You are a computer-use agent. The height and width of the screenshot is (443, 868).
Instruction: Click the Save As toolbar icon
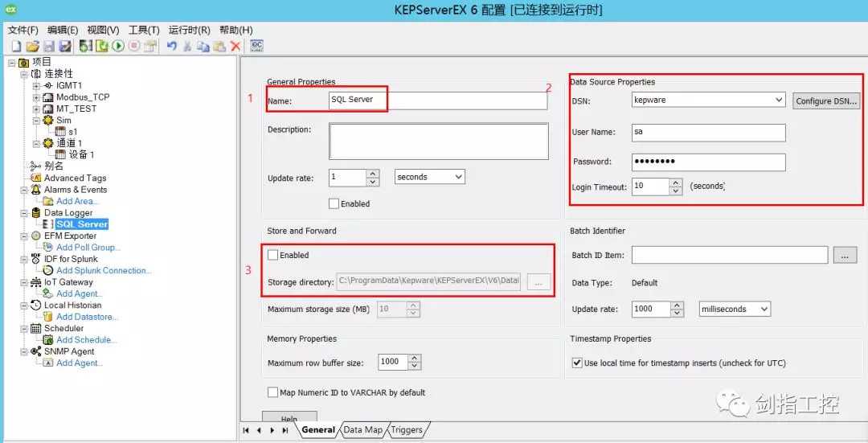(x=65, y=47)
